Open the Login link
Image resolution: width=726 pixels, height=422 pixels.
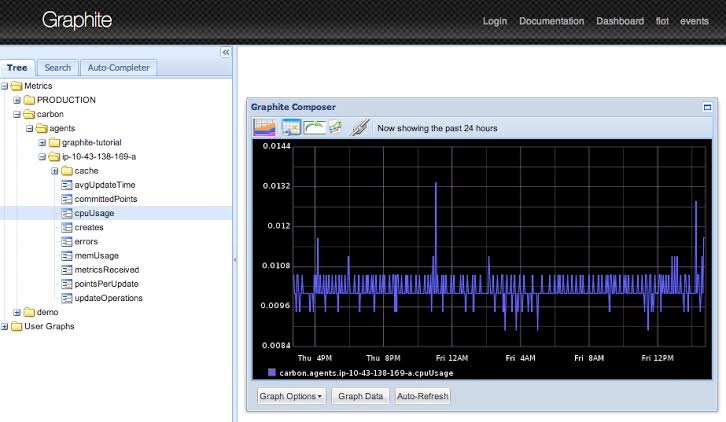click(x=494, y=21)
